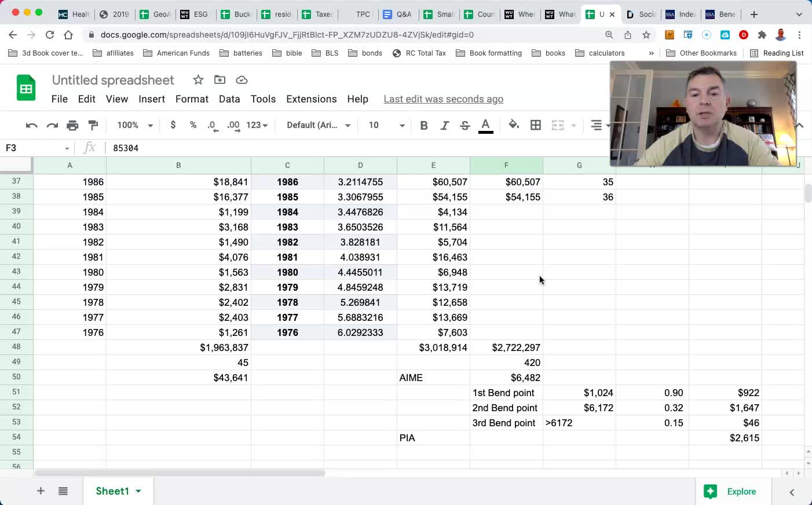
Task: Open the Help menu
Action: (357, 99)
